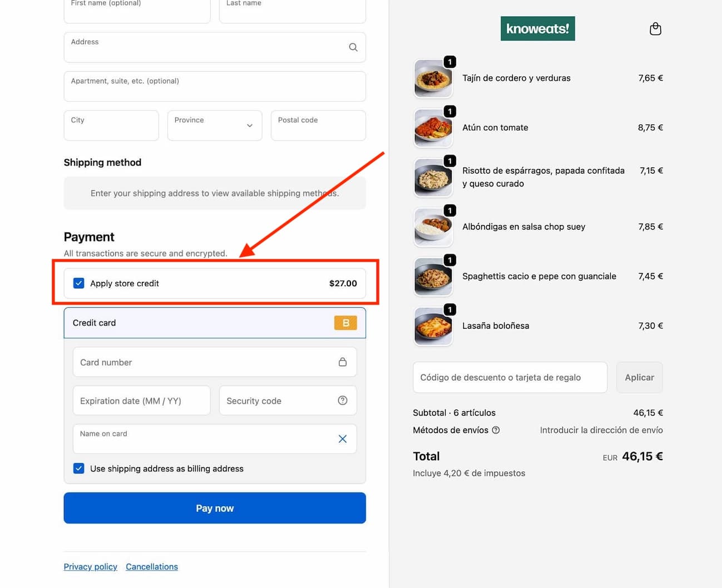Click the Lasaña boloñesa product thumbnail
Image resolution: width=722 pixels, height=588 pixels.
433,327
